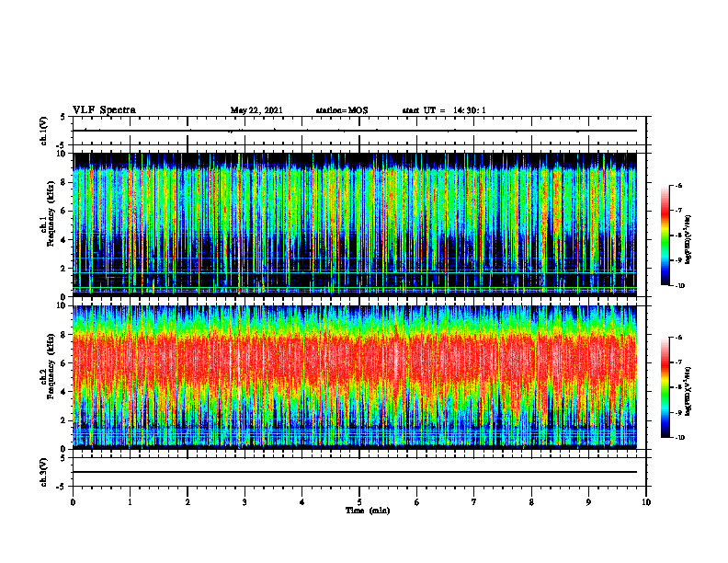The width and height of the screenshot is (728, 563).
Task: Click time axis tick label "3"
Action: [245, 502]
